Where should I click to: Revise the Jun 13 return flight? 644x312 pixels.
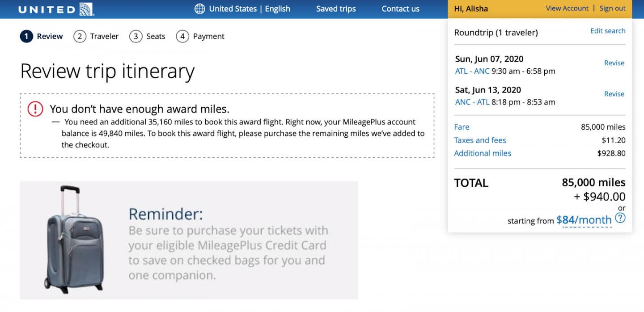point(614,94)
